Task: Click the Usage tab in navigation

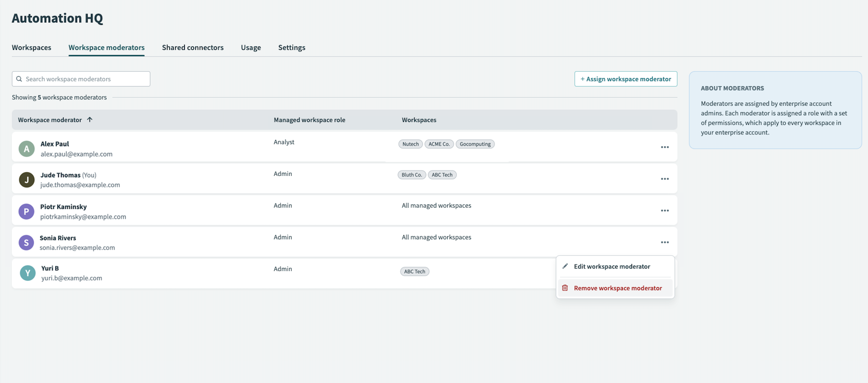Action: 251,47
